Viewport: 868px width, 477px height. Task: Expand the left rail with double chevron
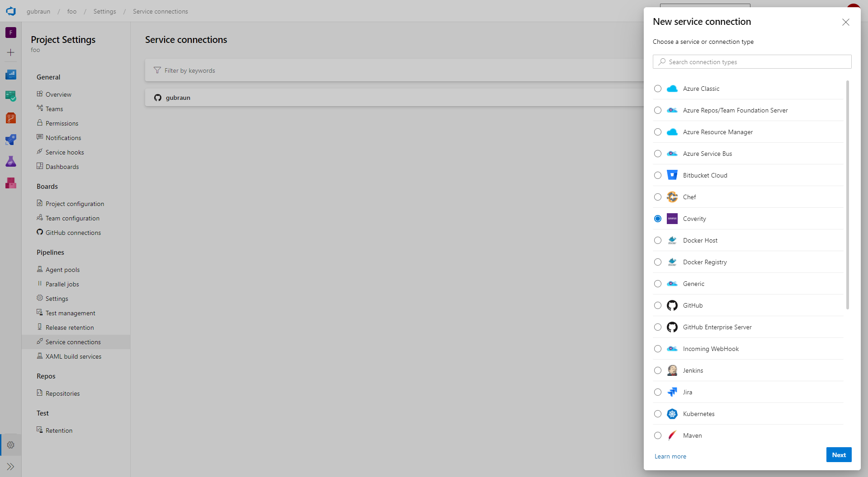tap(11, 467)
